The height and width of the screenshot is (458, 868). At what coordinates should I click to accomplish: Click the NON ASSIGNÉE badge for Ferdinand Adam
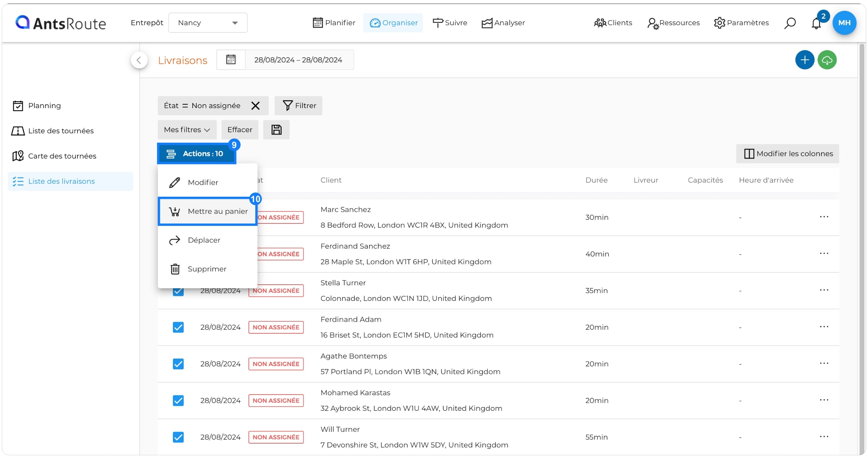(x=276, y=327)
